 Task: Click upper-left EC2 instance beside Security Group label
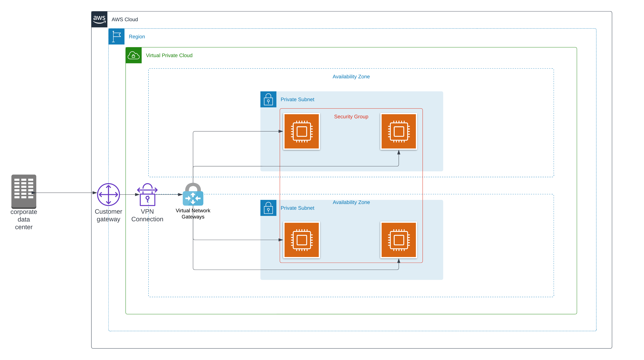[x=302, y=131]
